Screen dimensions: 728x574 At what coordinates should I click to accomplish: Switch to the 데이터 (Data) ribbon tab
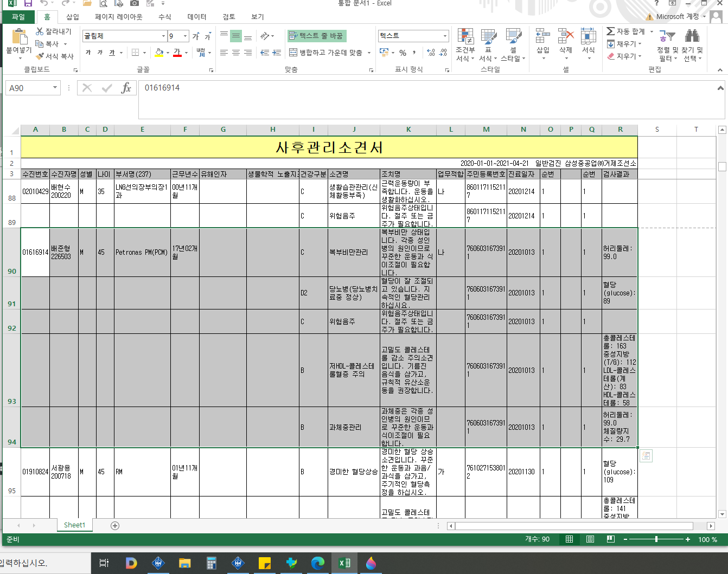click(x=197, y=17)
